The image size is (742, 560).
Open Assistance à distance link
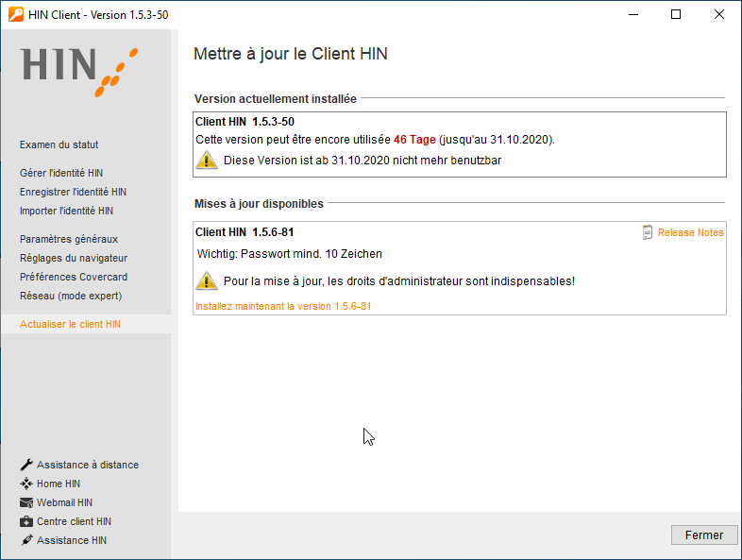[x=88, y=465]
